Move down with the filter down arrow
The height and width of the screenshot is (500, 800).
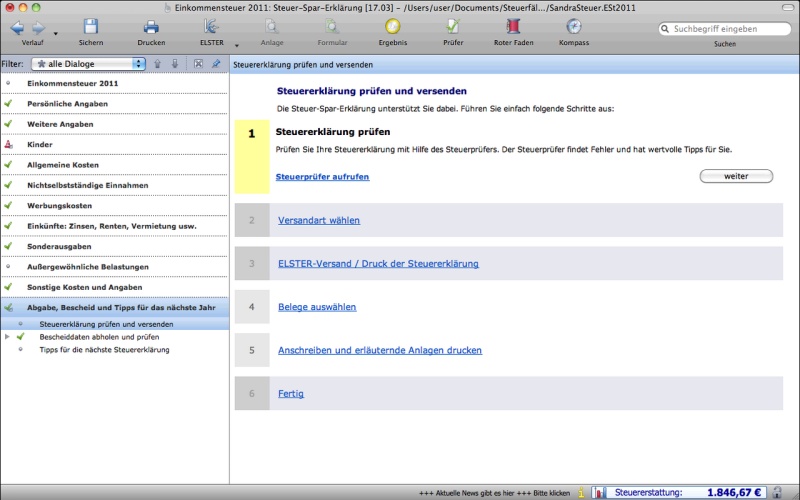click(x=175, y=64)
